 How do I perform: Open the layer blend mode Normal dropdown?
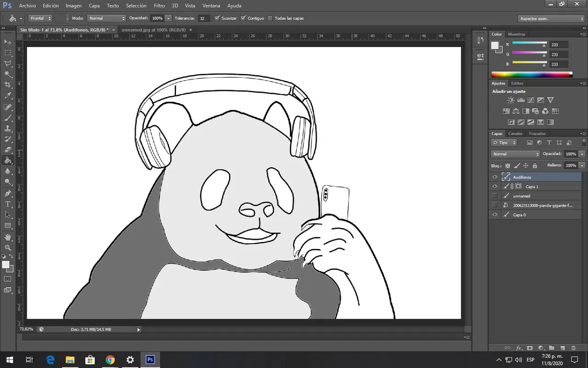tap(515, 154)
